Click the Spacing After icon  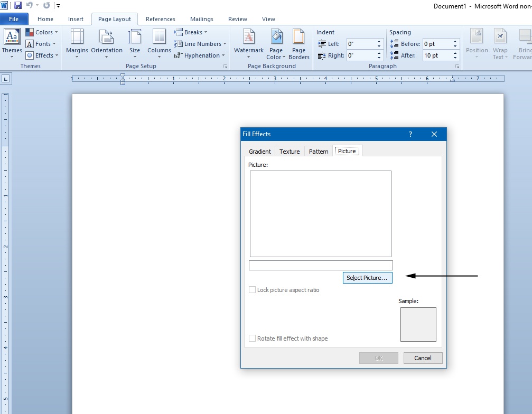pos(394,55)
